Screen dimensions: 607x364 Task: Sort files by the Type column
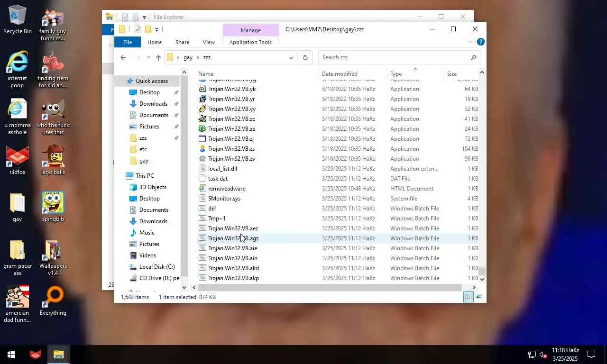click(x=415, y=73)
